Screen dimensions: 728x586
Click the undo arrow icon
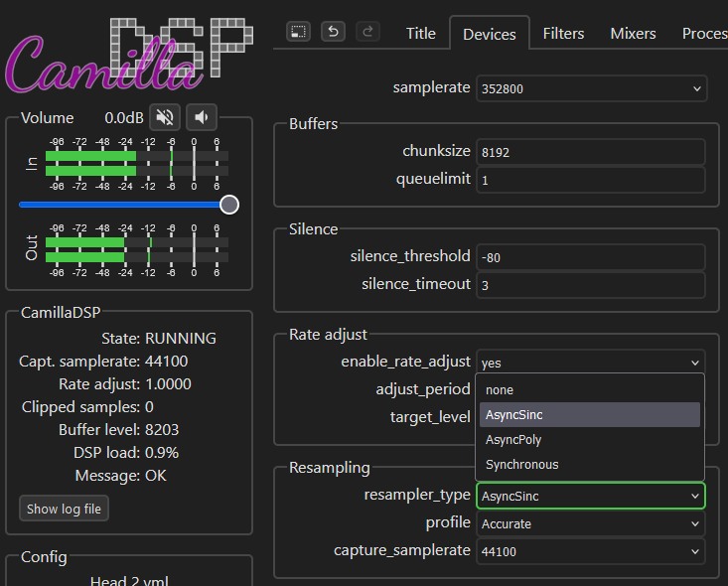[333, 32]
